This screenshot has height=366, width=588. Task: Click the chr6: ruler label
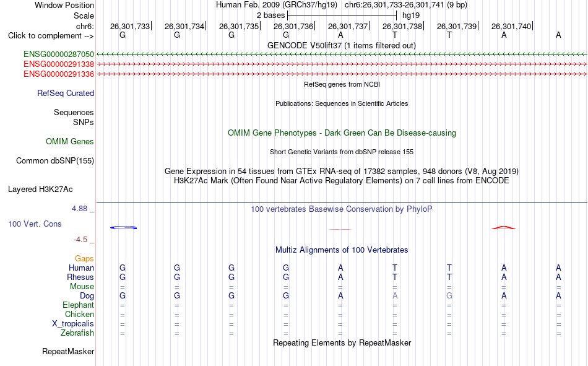[x=85, y=26]
